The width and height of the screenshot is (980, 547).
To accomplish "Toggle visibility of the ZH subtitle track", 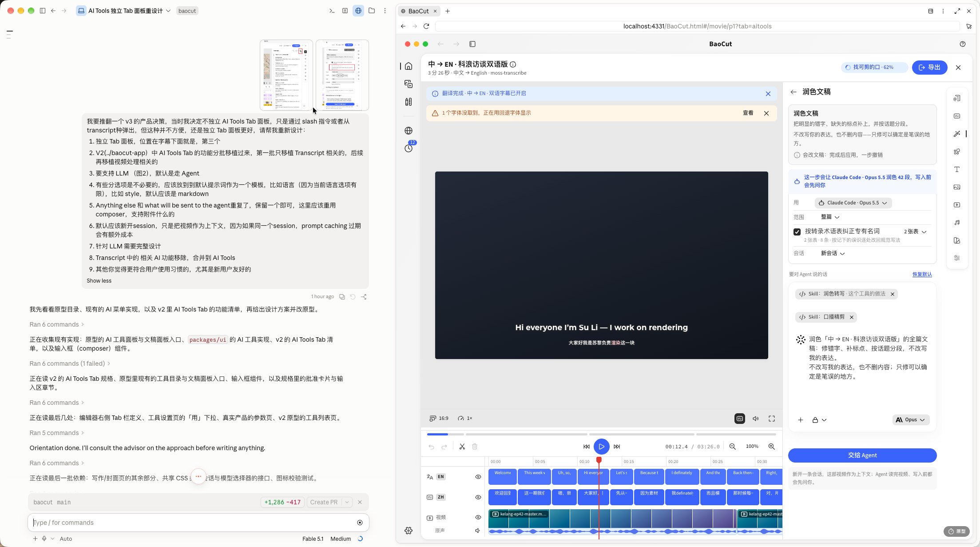I will tap(478, 497).
